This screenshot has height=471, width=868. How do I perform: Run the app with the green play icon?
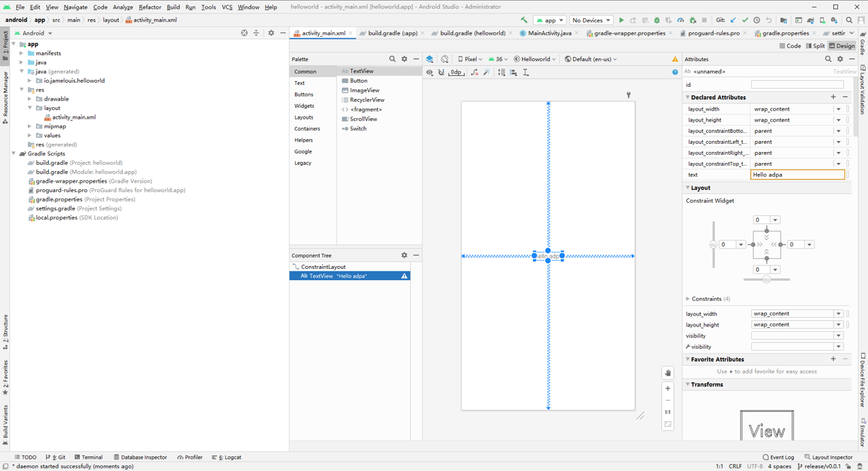pos(621,20)
